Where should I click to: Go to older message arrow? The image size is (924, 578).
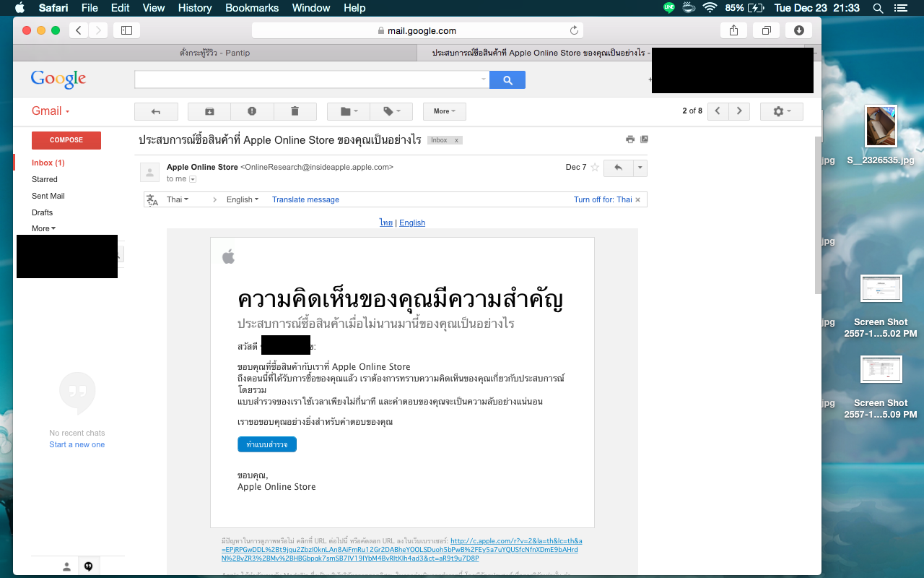tap(739, 111)
